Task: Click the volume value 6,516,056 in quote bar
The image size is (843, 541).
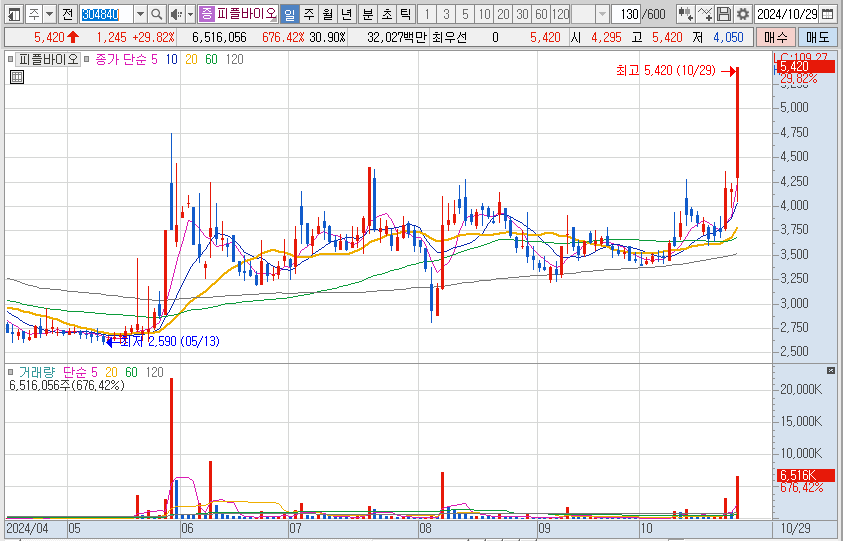Action: pos(219,38)
